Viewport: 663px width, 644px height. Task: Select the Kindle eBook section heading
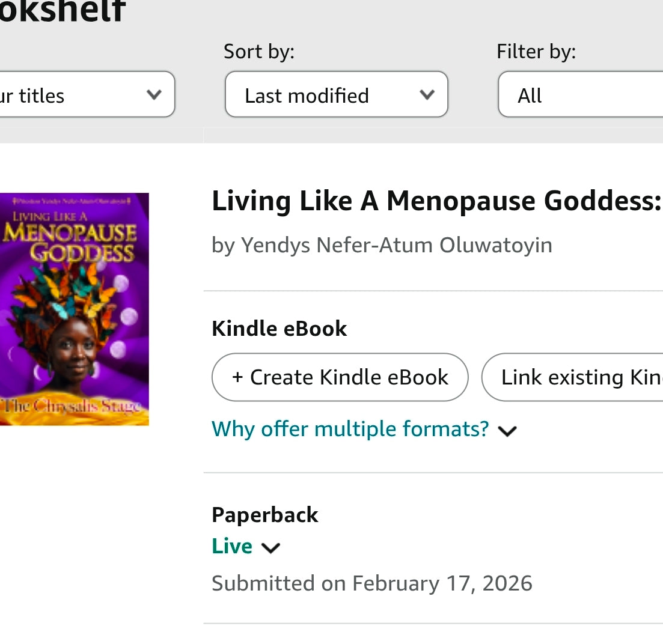coord(280,329)
